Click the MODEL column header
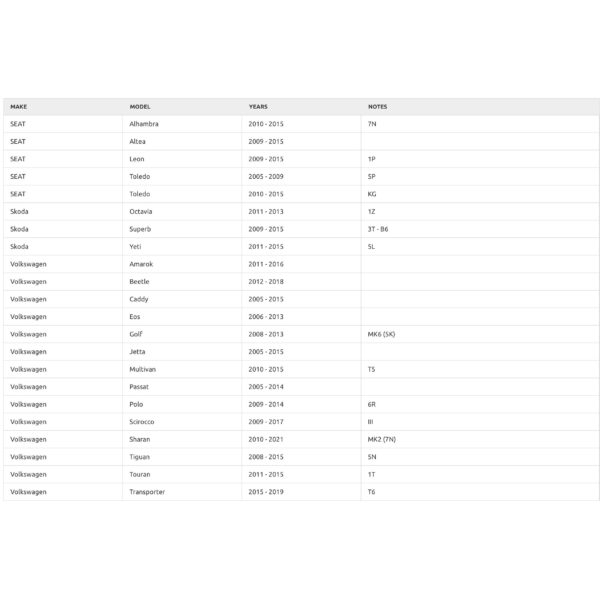 pyautogui.click(x=140, y=106)
